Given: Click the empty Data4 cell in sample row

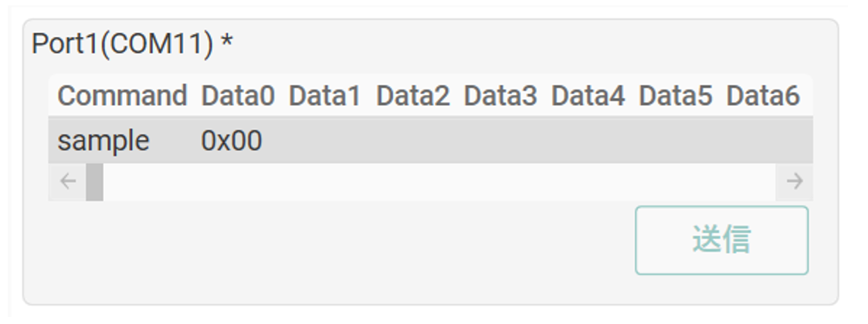Looking at the screenshot, I should (588, 141).
